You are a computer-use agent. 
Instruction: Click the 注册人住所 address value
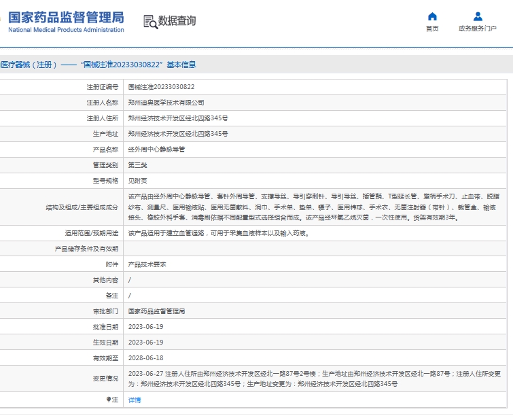pos(178,118)
